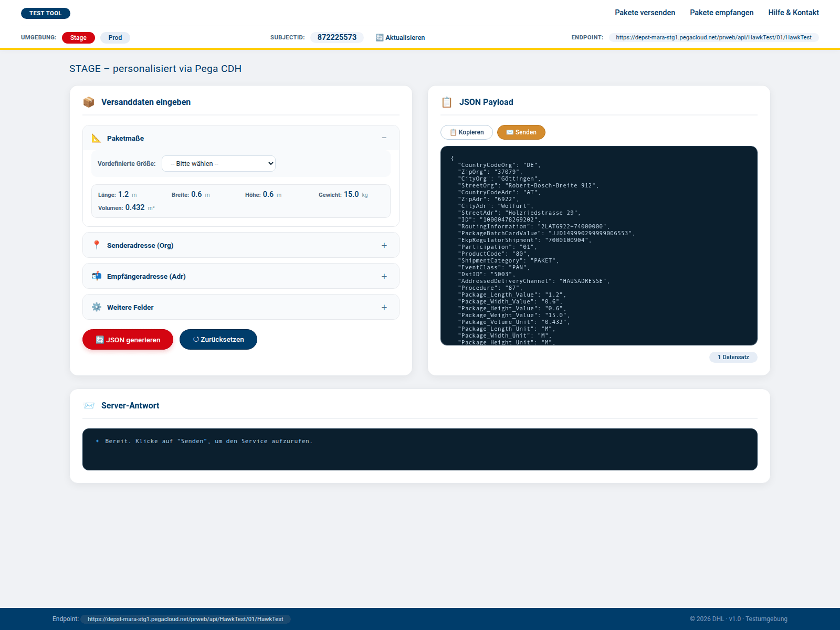Send the payload with Senden button
The image size is (840, 630).
click(x=521, y=132)
